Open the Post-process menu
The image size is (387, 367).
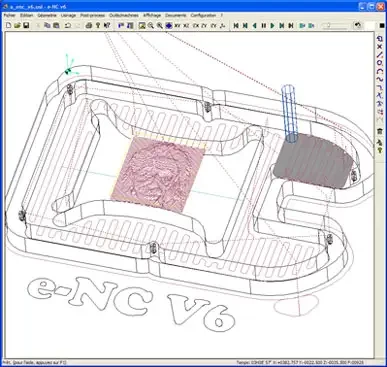[92, 15]
